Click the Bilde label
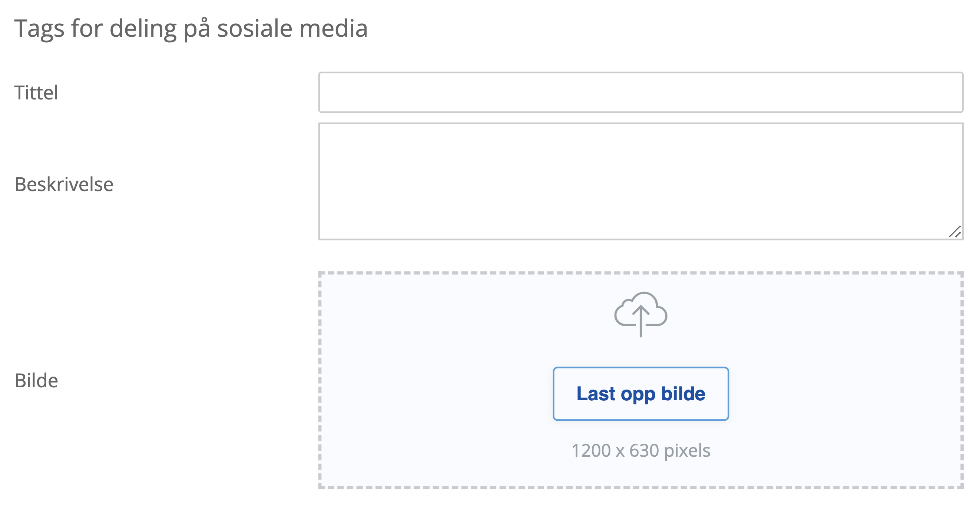 (36, 380)
